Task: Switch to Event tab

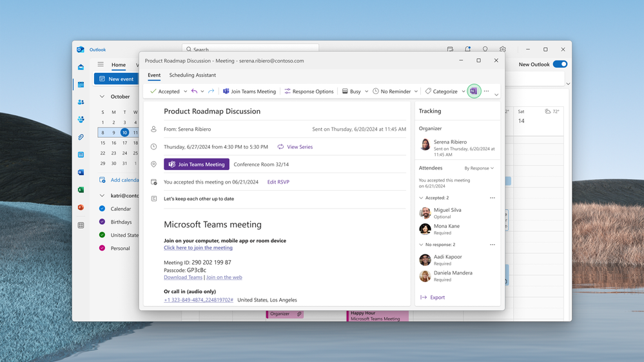Action: point(154,75)
